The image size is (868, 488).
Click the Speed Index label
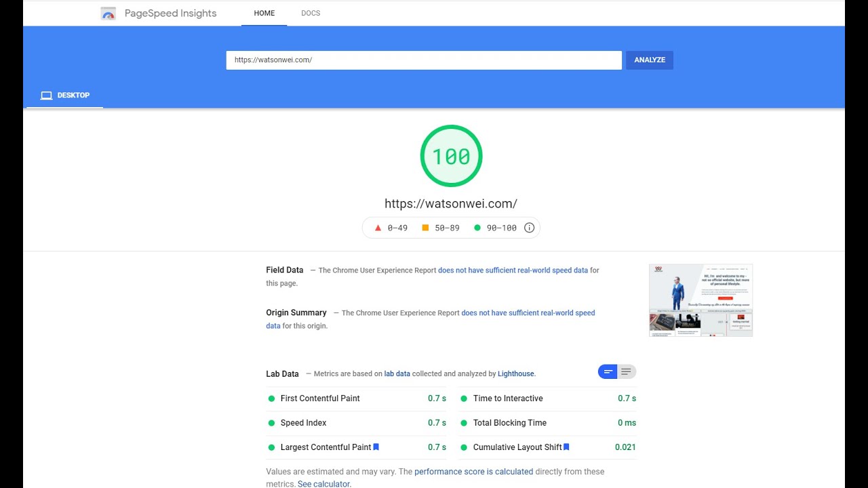(x=304, y=423)
